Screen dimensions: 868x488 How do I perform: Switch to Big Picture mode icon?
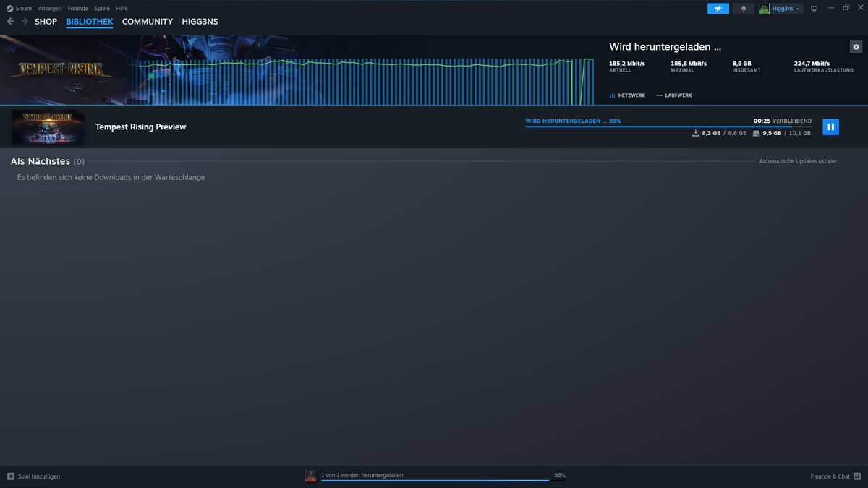coord(814,9)
